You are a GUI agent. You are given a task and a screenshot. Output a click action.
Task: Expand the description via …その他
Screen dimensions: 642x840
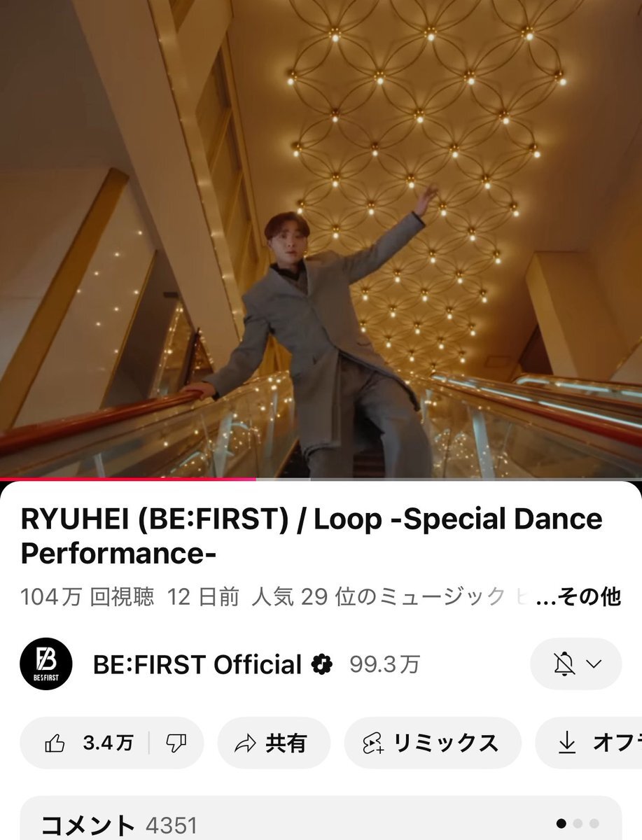click(578, 596)
